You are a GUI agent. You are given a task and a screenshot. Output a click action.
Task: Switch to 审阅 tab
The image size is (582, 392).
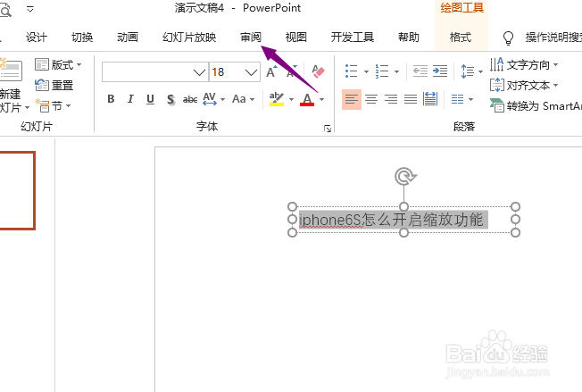coord(251,38)
